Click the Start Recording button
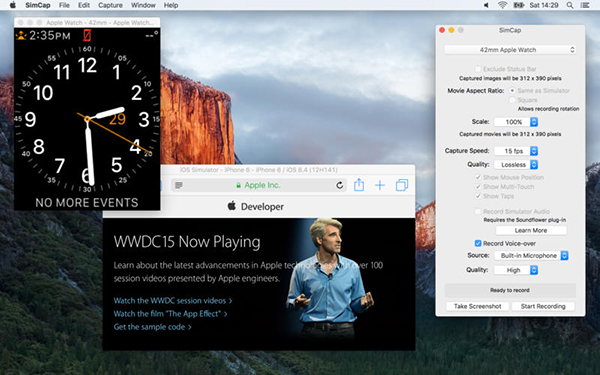 tap(543, 306)
